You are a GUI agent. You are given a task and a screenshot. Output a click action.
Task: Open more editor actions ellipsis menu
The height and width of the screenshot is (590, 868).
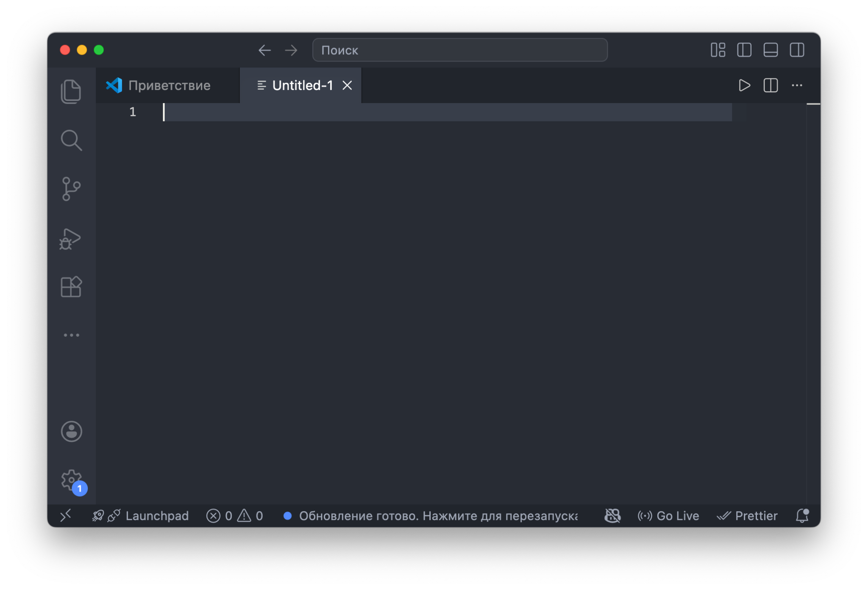(798, 85)
